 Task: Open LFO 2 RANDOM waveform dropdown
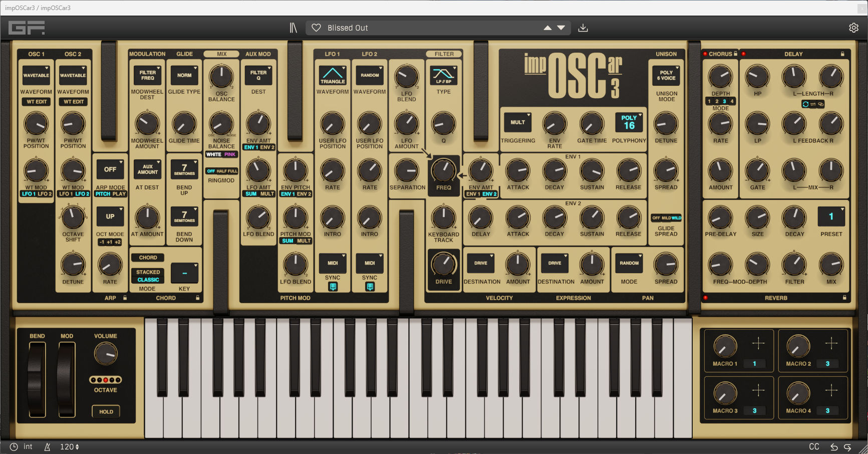click(x=370, y=75)
